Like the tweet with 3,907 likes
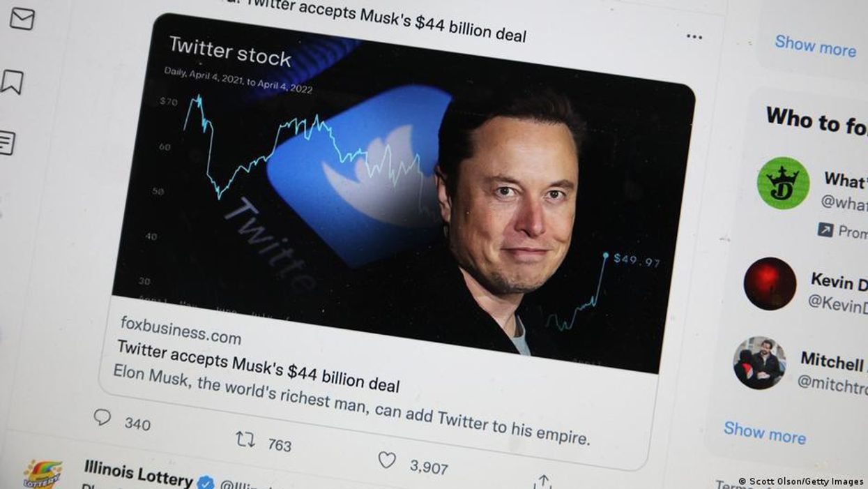The width and height of the screenshot is (868, 489). pos(387,460)
